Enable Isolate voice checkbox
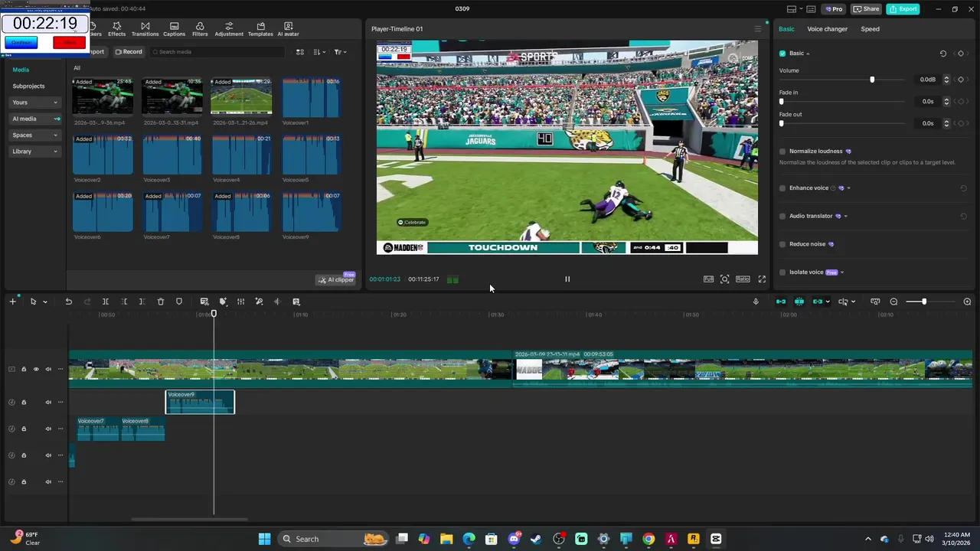Viewport: 980px width, 551px height. [782, 272]
